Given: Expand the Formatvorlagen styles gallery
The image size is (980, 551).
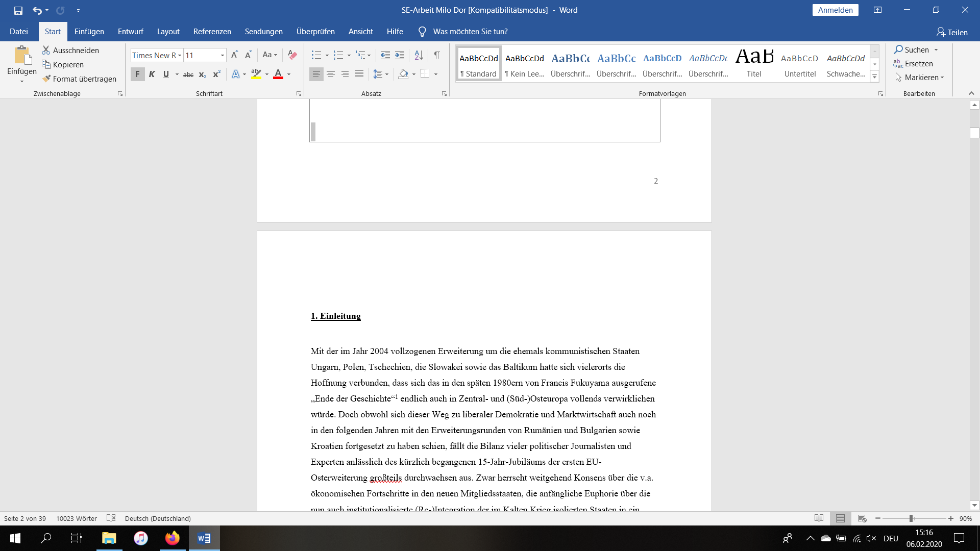Looking at the screenshot, I should click(874, 77).
